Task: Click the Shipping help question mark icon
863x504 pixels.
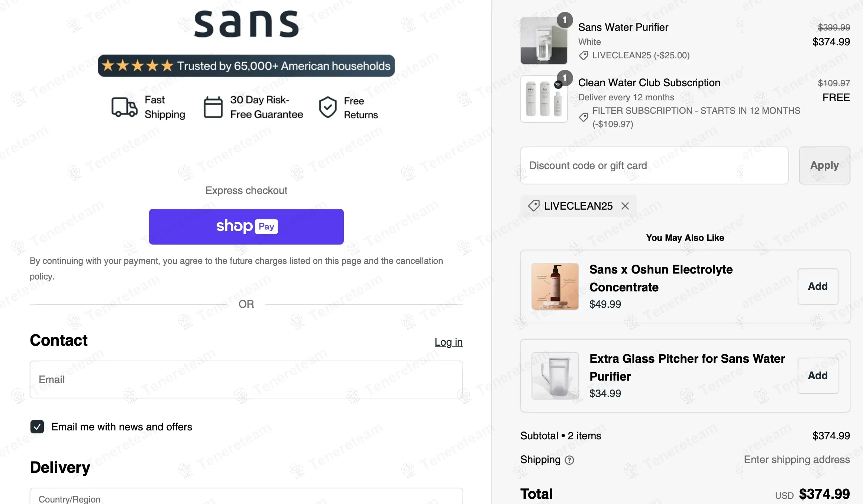Action: 569,460
